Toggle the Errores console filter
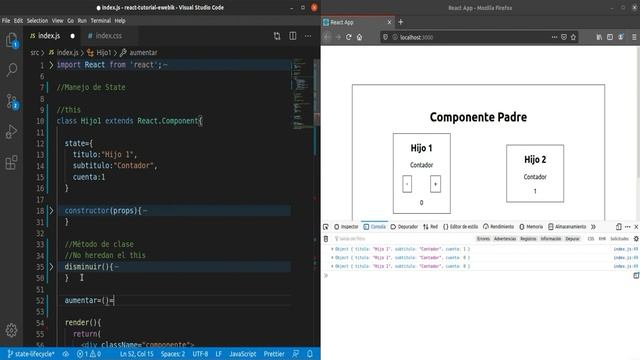 coord(483,239)
